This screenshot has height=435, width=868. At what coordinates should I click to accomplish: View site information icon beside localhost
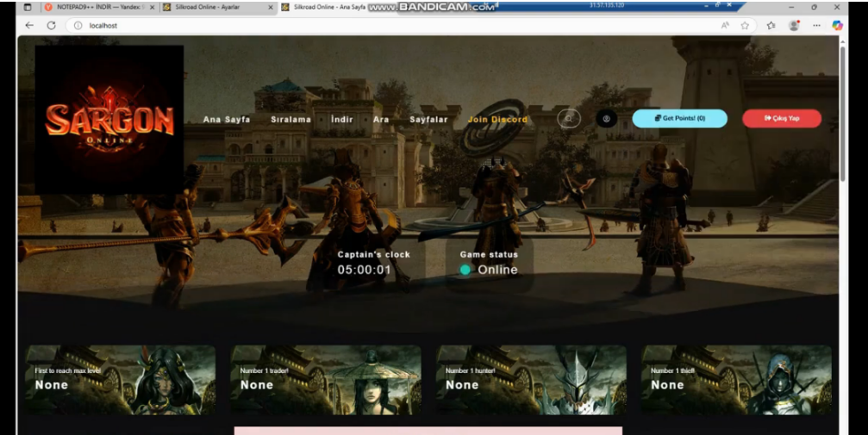pyautogui.click(x=78, y=26)
